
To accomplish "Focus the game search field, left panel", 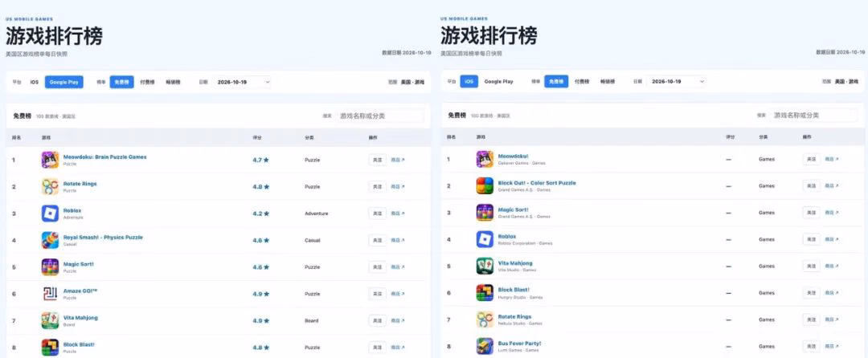I will (x=380, y=116).
